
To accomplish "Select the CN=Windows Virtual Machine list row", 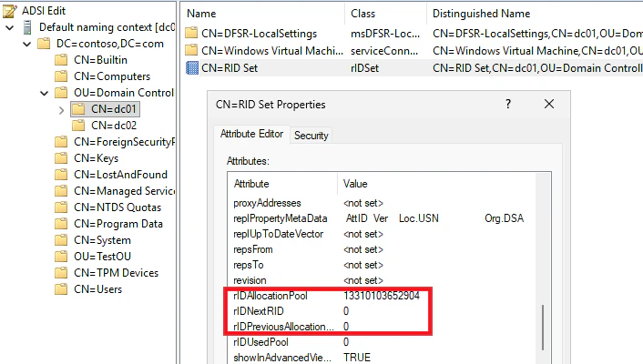I will [x=413, y=50].
